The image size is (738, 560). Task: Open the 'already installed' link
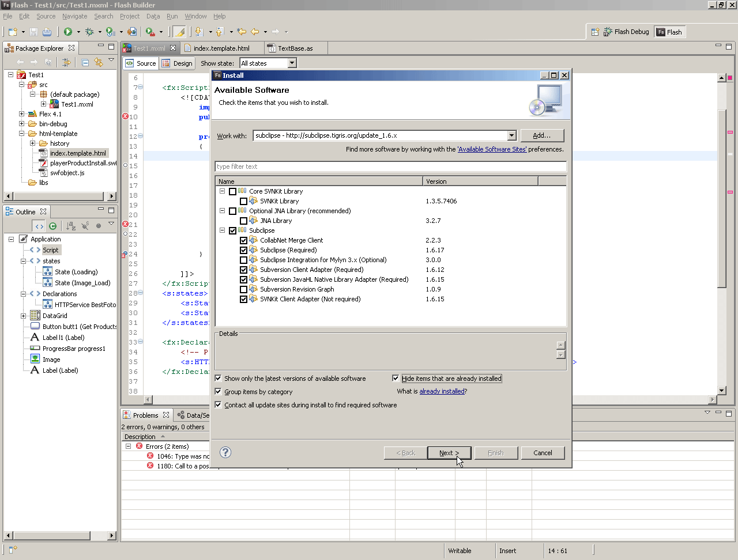click(442, 391)
